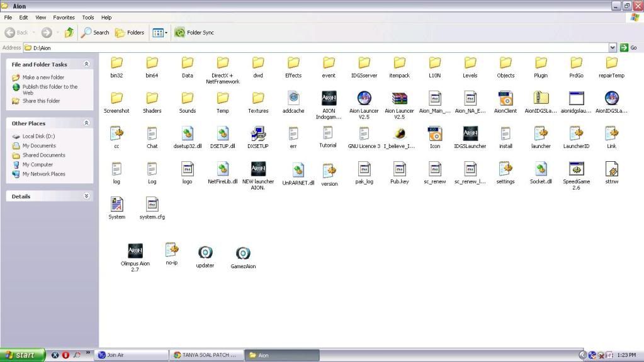
Task: Select the I_believe_I audio file
Action: coord(399,134)
